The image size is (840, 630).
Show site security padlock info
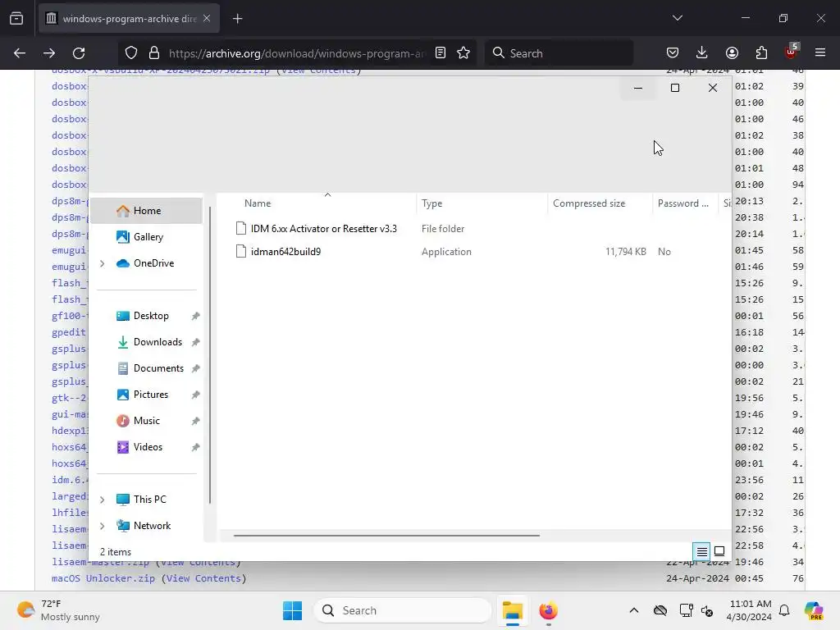pos(154,53)
